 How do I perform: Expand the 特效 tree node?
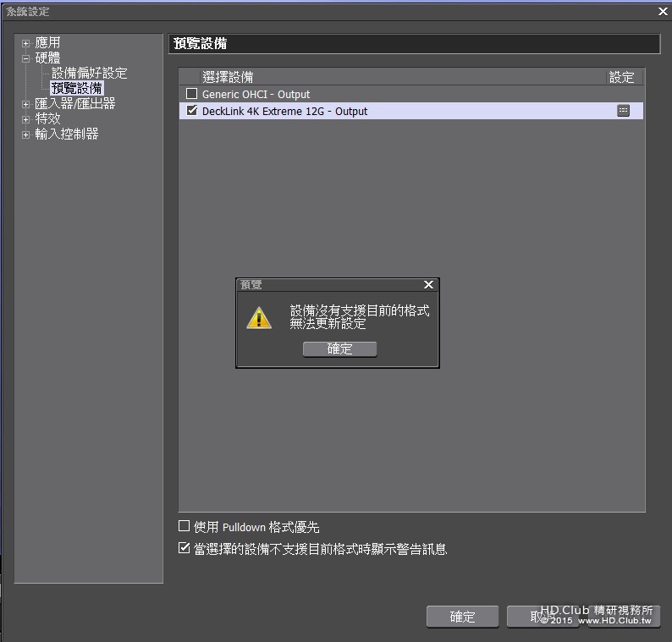(x=25, y=119)
